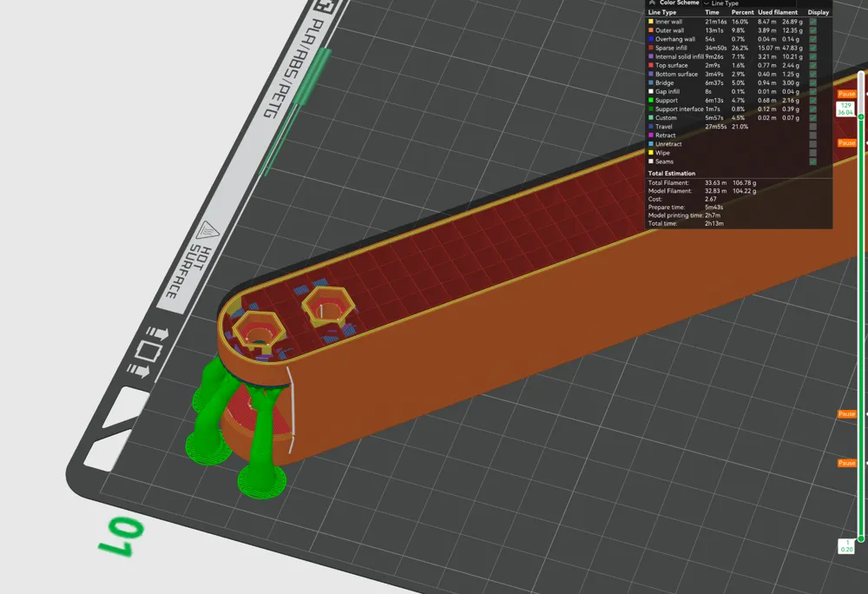Click the orange Outer wall color swatch

point(651,30)
